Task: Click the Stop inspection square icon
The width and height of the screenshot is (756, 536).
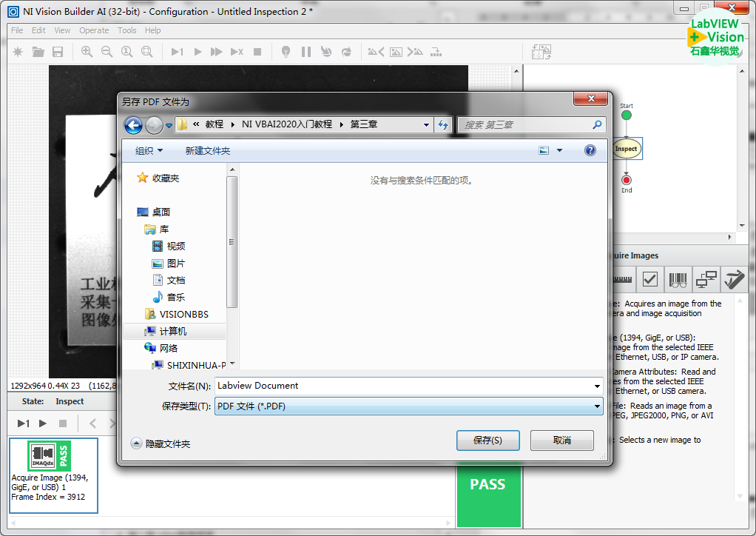Action: tap(257, 52)
